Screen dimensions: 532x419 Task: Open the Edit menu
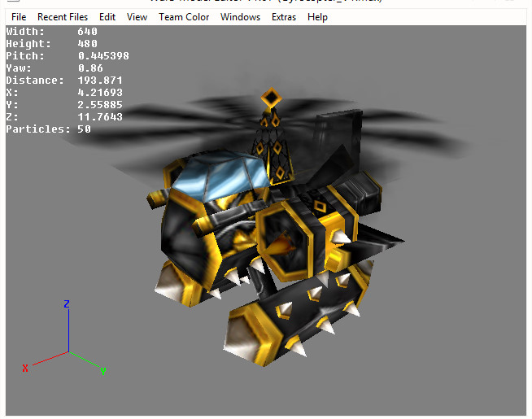click(x=107, y=17)
